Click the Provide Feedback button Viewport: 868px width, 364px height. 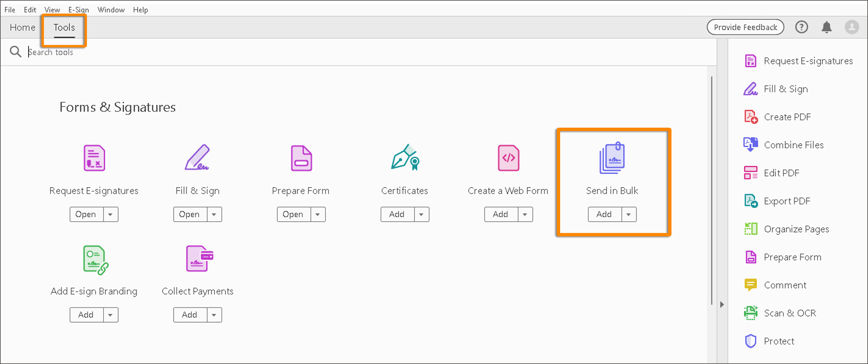(x=745, y=27)
